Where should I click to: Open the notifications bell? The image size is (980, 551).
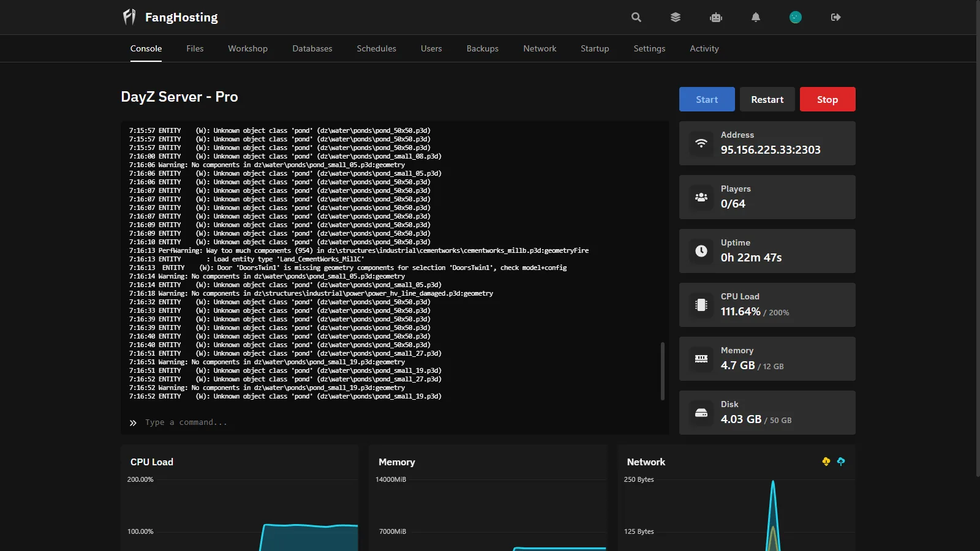coord(756,17)
